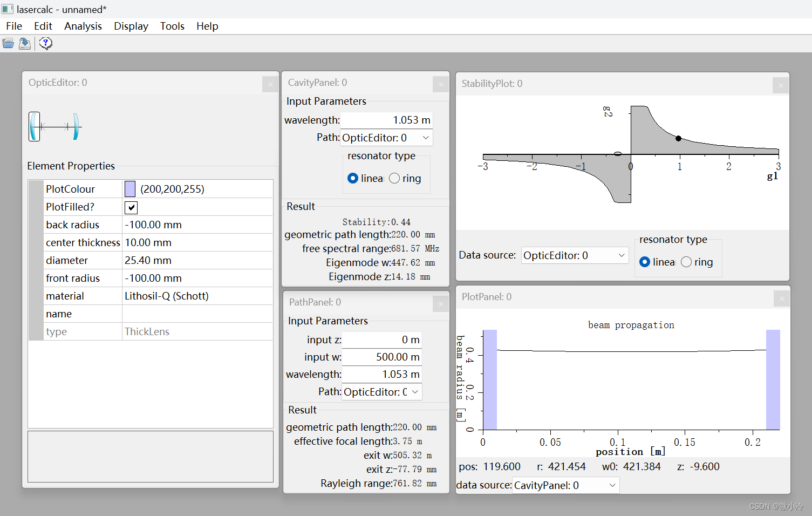Click center thickness value 10.00 mm
Screen dimensions: 812x516
pyautogui.click(x=197, y=242)
